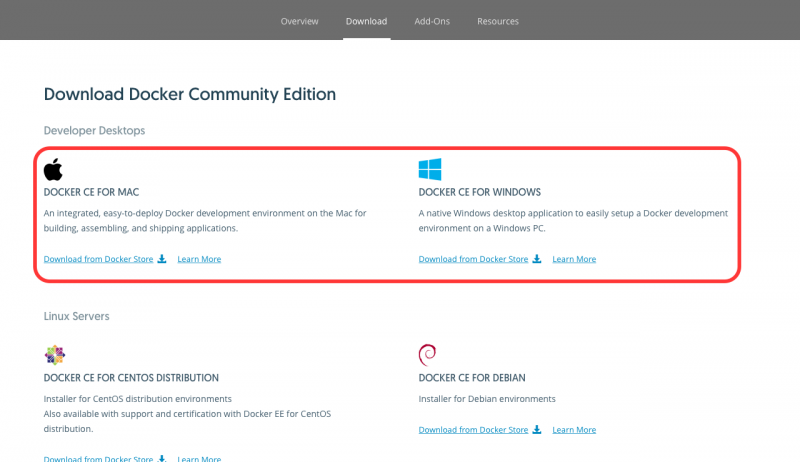Click download arrow icon under Windows section
Image resolution: width=800 pixels, height=462 pixels.
(537, 259)
